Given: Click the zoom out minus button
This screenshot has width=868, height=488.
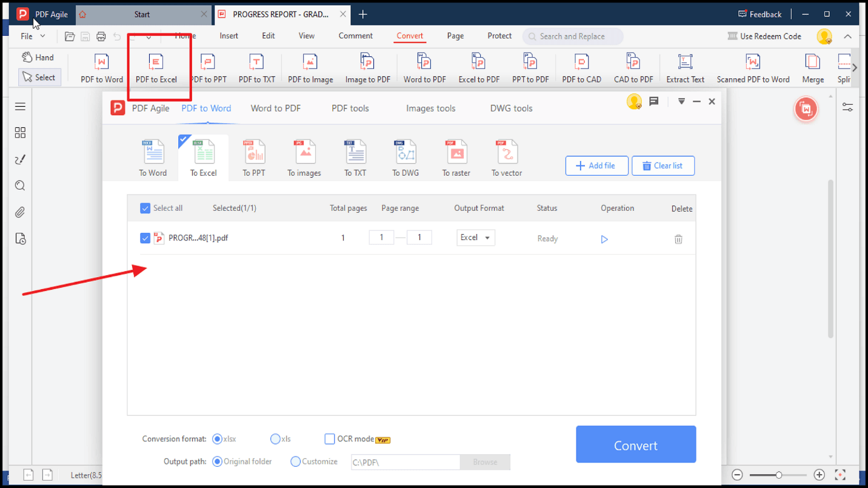Looking at the screenshot, I should pos(736,475).
